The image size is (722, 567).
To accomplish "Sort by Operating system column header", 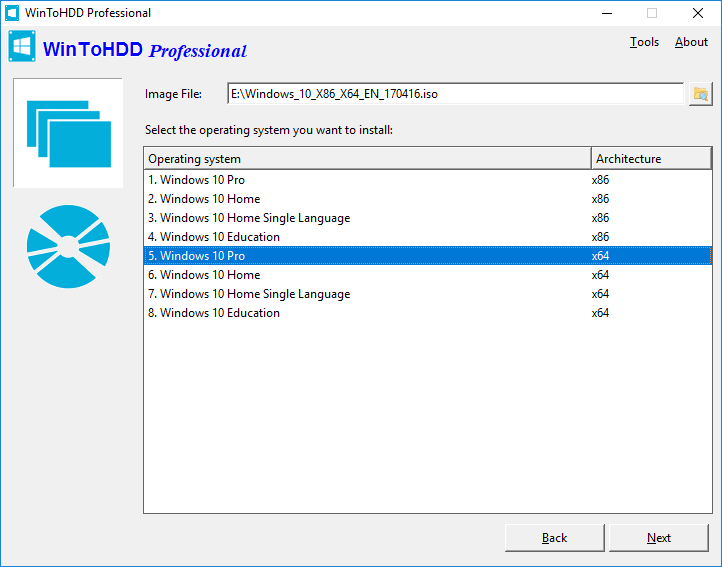I will [x=367, y=159].
